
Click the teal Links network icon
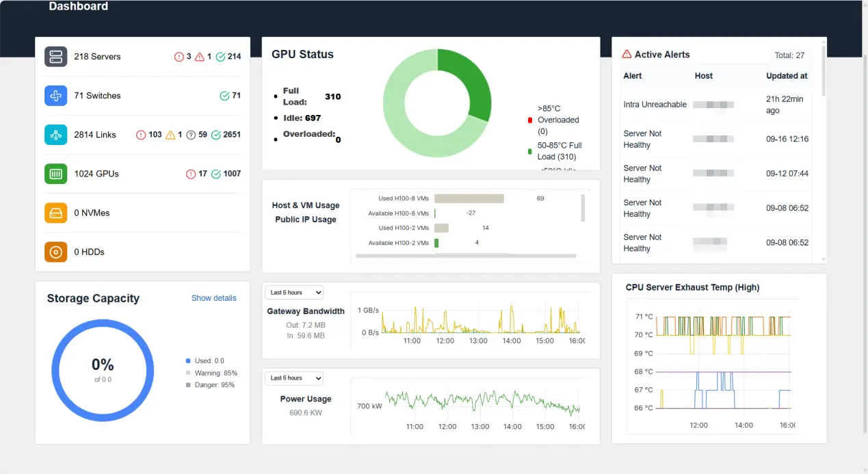coord(55,135)
